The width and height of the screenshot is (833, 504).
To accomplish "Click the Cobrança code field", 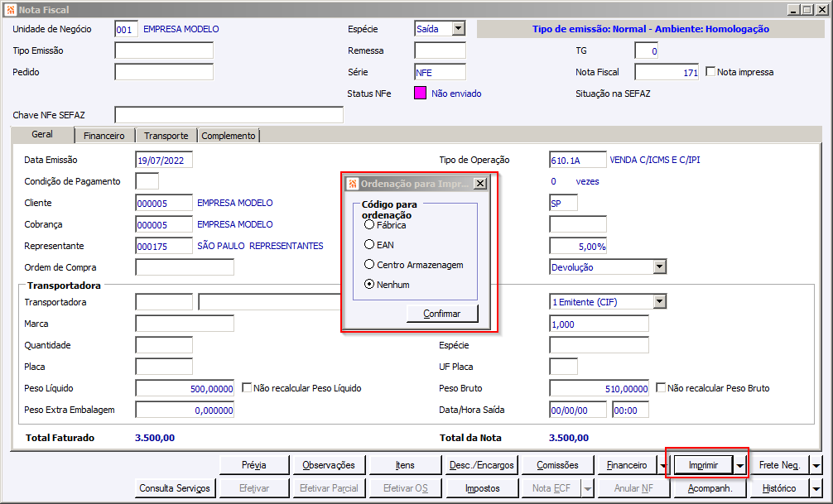I will coord(164,224).
